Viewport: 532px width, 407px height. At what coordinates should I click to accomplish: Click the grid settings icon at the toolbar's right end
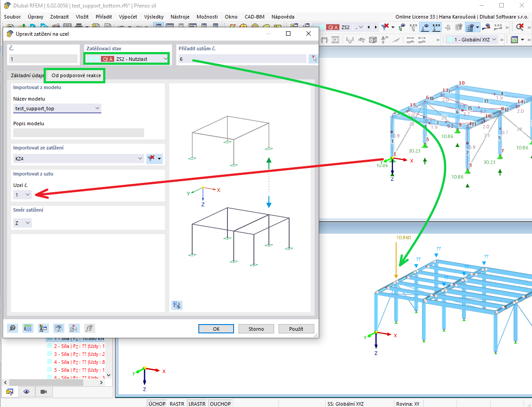pyautogui.click(x=514, y=40)
